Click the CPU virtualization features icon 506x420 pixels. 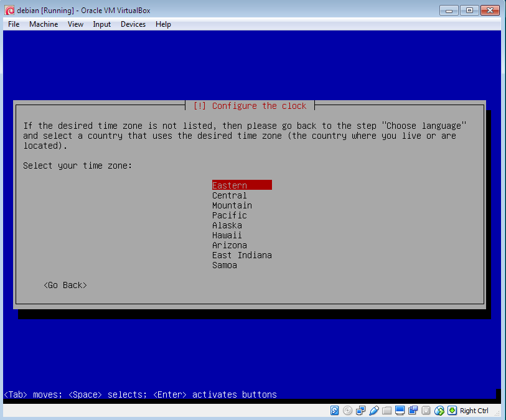pos(426,410)
